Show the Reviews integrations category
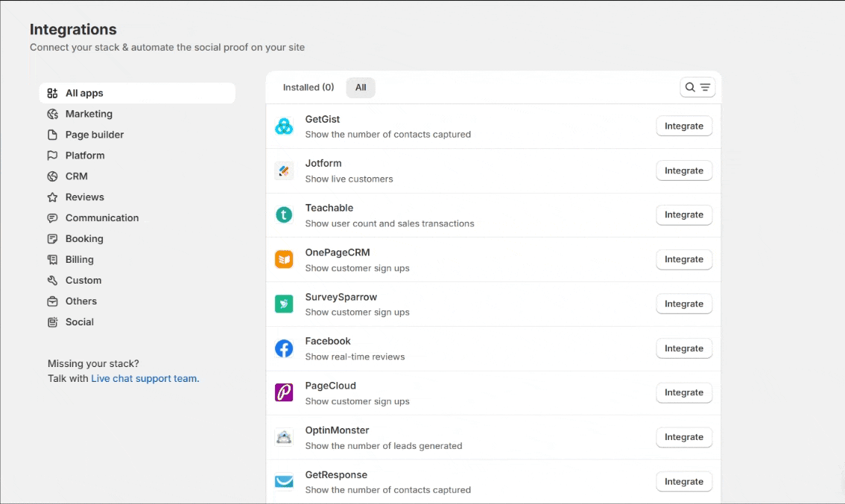845x504 pixels. tap(84, 197)
